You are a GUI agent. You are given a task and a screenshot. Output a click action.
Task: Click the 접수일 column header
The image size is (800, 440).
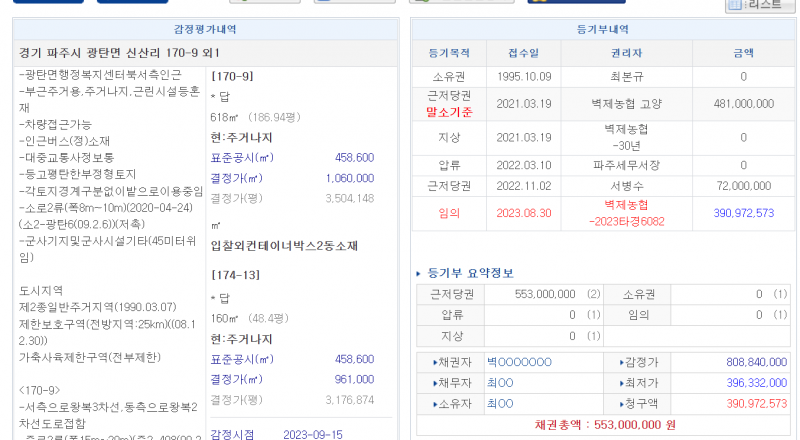523,53
